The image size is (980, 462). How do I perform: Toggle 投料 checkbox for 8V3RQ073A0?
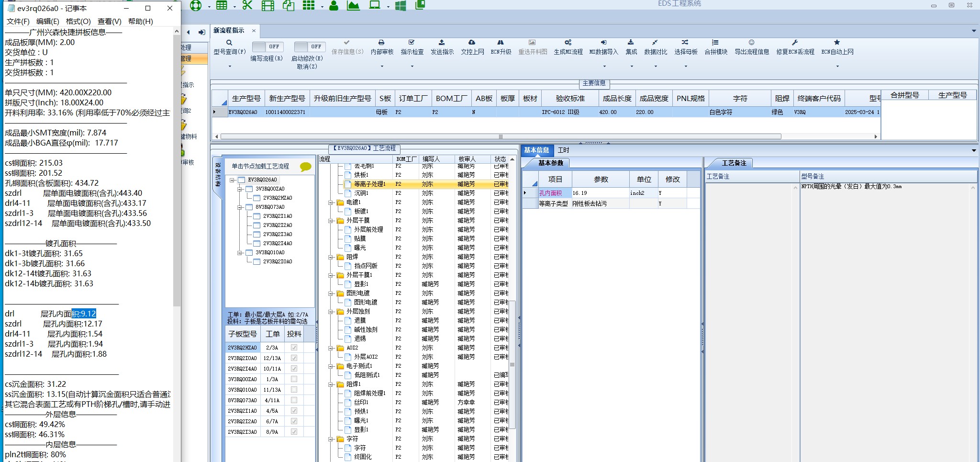pyautogui.click(x=294, y=400)
